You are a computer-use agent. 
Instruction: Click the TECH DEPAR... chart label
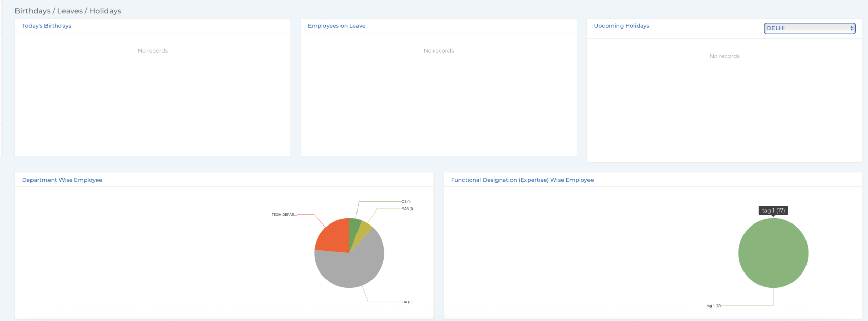tap(284, 215)
